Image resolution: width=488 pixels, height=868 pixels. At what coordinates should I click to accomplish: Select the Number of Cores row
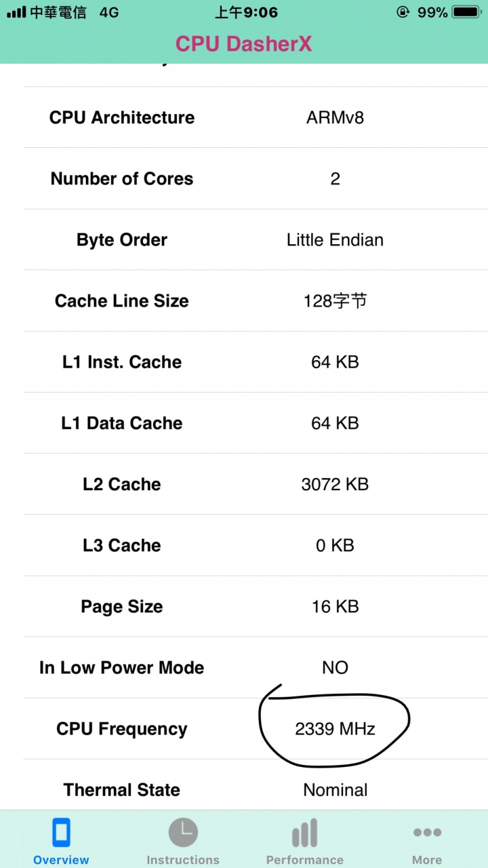pyautogui.click(x=244, y=178)
